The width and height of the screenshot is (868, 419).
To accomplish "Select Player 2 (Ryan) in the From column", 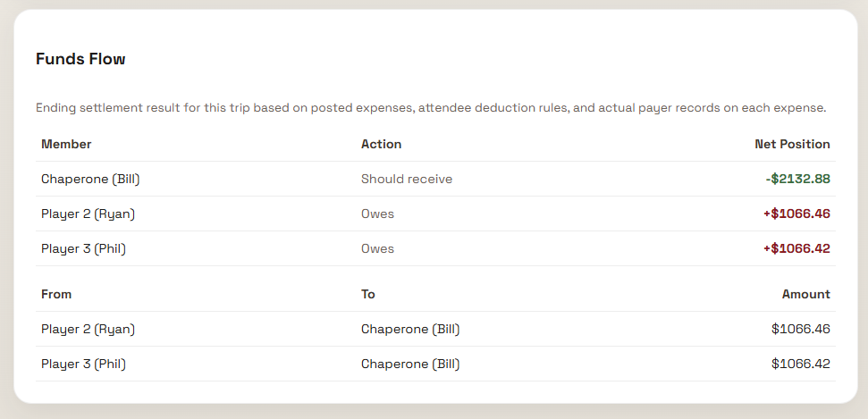I will 88,329.
